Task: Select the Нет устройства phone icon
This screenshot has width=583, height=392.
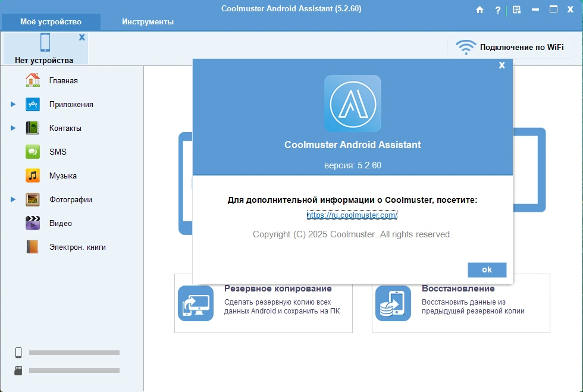Action: [45, 42]
